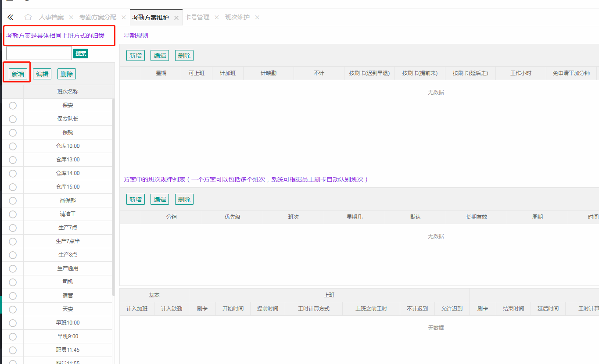Click 新增 in the left scheme panel
This screenshot has height=364, width=599.
click(18, 74)
